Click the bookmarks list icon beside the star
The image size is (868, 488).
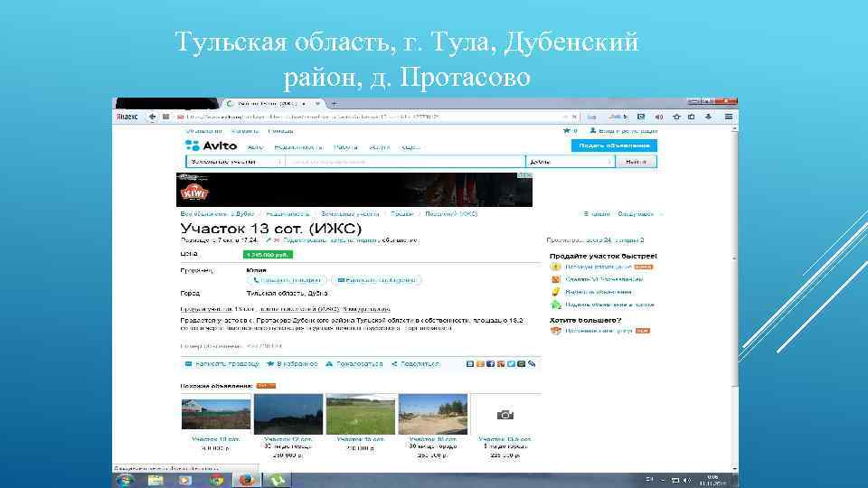(692, 117)
